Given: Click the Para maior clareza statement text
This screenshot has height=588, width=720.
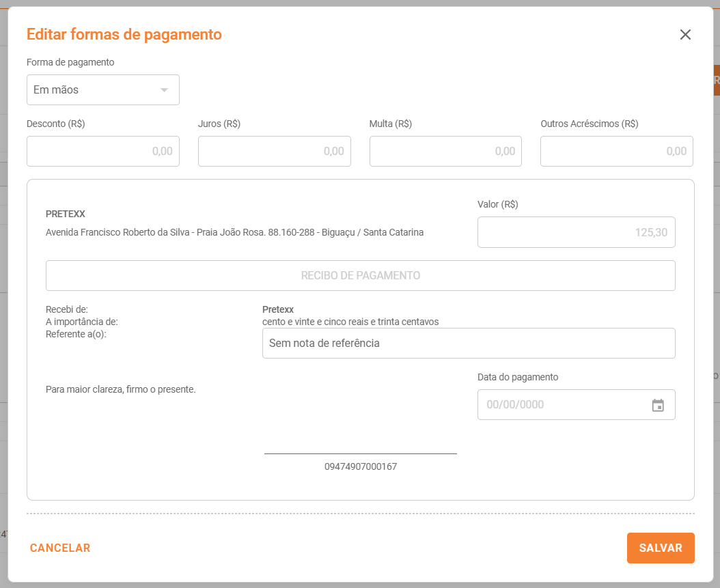Looking at the screenshot, I should coord(121,389).
